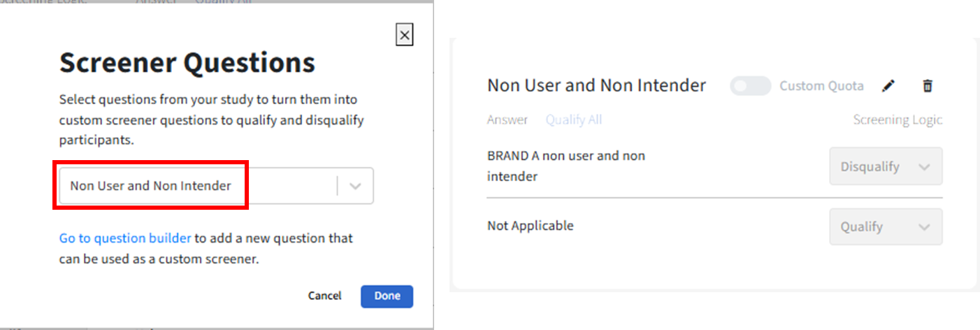This screenshot has width=980, height=330.
Task: Click the chevron beside Disqualify
Action: point(924,167)
